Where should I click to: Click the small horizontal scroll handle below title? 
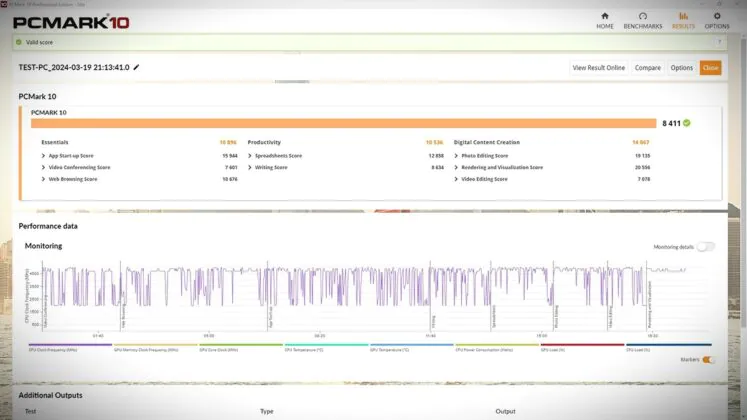point(292,81)
